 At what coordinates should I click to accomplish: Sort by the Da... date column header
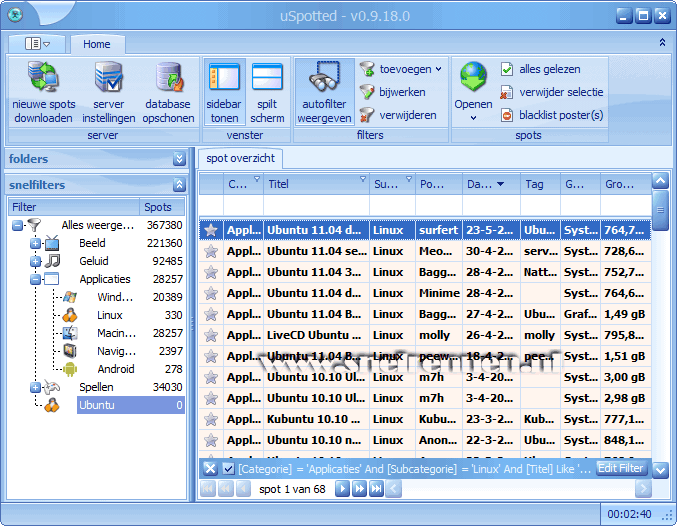491,184
